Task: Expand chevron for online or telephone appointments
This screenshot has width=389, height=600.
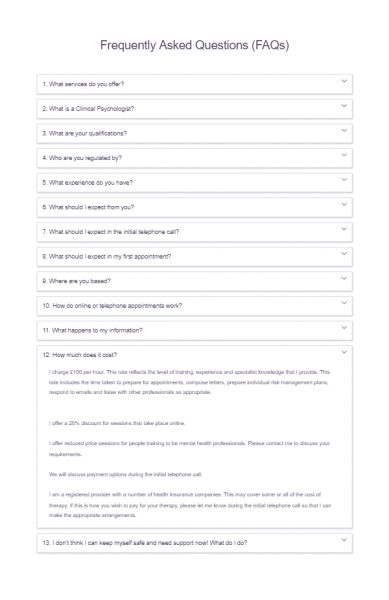Action: coord(344,303)
